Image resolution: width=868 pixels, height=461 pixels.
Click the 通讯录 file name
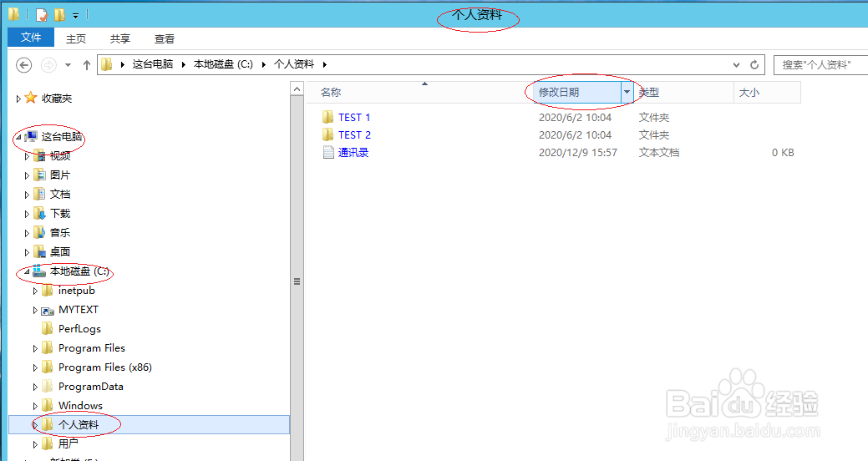pyautogui.click(x=353, y=152)
